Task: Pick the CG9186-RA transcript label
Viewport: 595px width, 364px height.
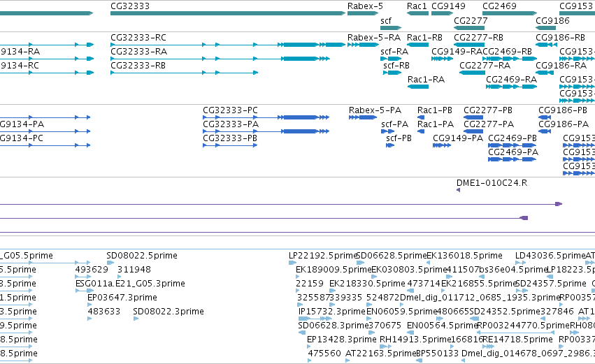Action: click(561, 66)
